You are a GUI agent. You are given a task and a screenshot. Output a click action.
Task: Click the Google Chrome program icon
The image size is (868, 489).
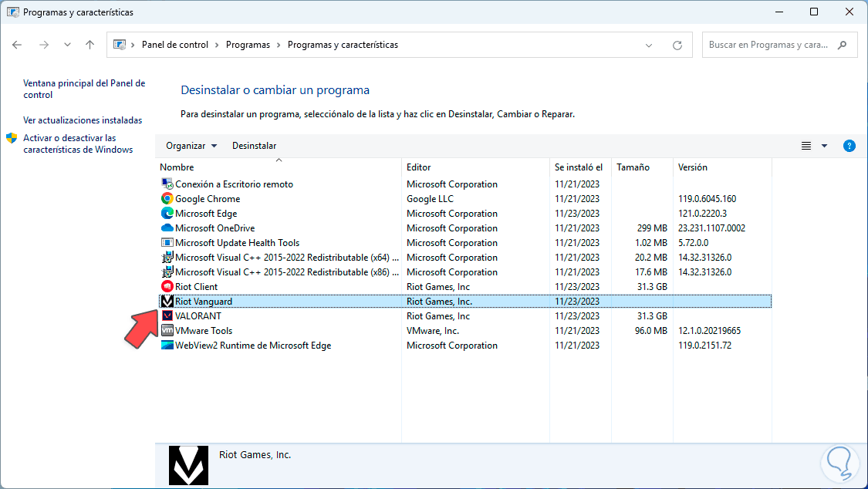(167, 198)
